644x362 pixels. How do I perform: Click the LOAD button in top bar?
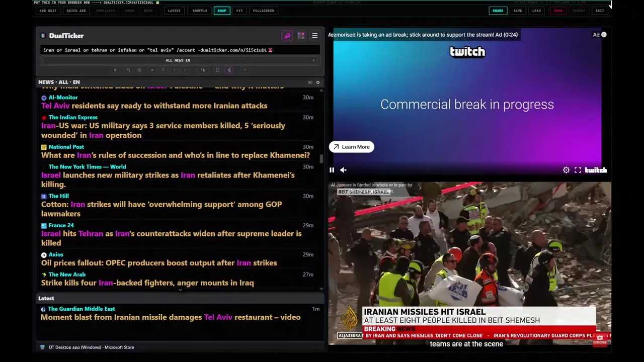537,11
